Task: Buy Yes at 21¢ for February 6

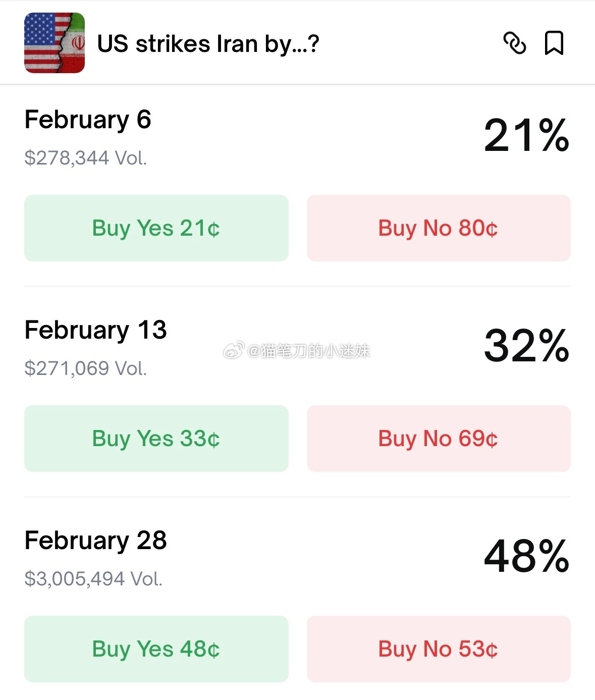Action: (x=156, y=228)
